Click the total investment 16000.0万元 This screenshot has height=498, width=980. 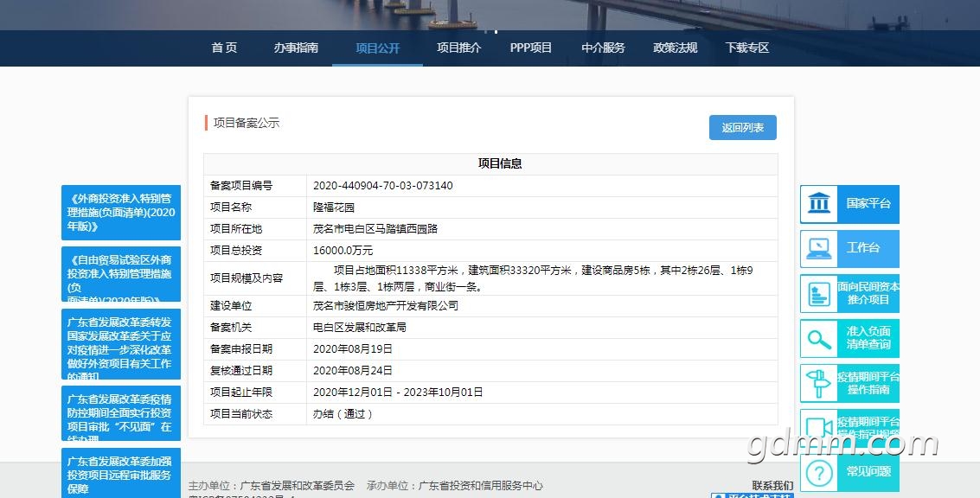click(343, 251)
